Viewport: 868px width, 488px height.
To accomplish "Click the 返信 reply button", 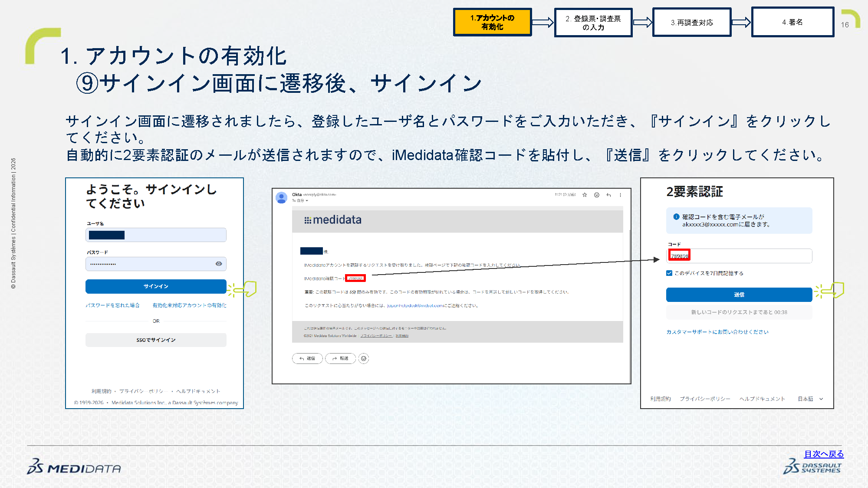I will [x=307, y=358].
